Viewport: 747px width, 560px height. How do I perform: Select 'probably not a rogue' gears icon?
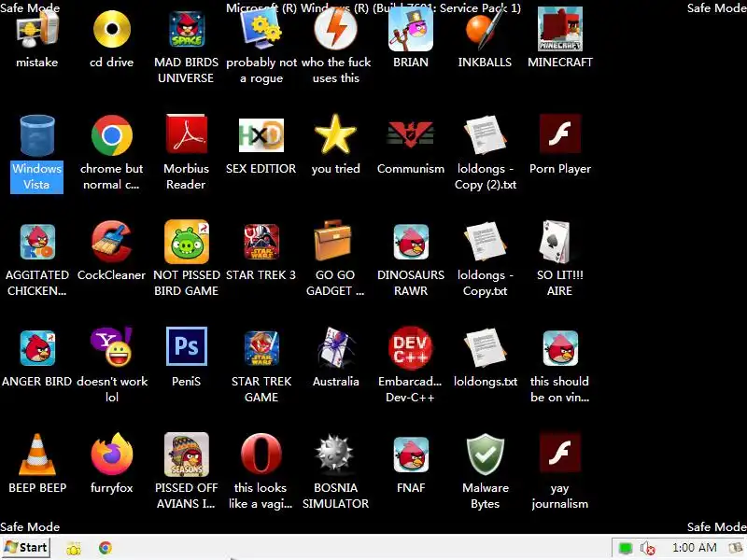pos(261,30)
